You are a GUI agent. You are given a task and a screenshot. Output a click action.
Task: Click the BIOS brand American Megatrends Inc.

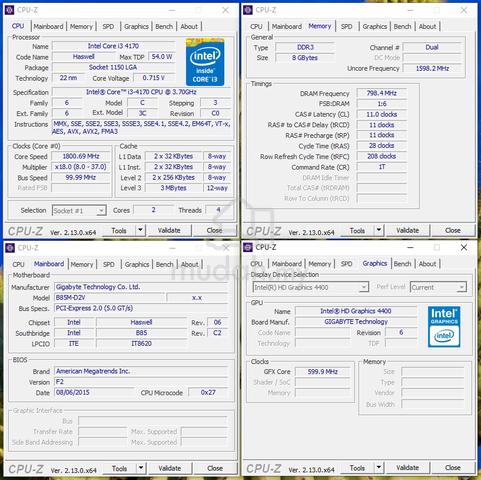141,371
